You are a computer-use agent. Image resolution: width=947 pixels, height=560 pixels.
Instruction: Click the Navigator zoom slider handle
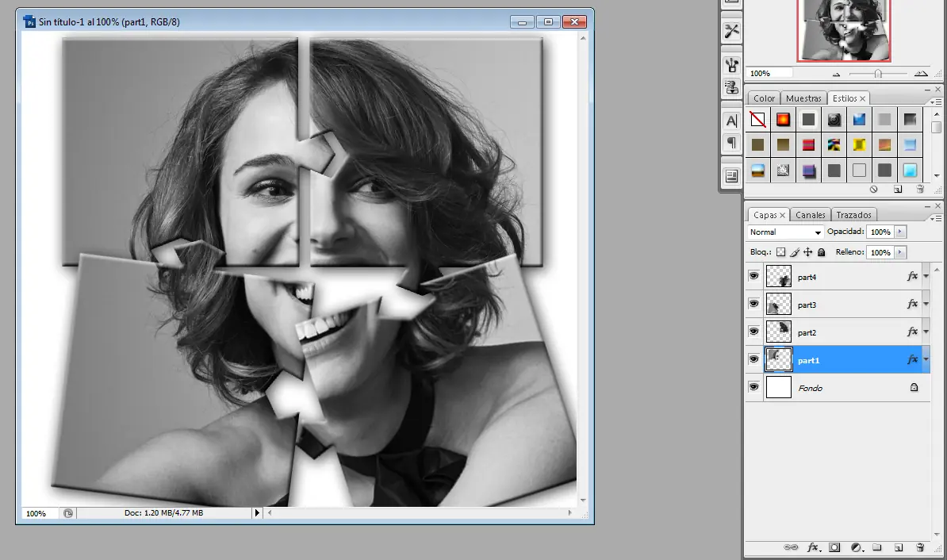point(877,73)
